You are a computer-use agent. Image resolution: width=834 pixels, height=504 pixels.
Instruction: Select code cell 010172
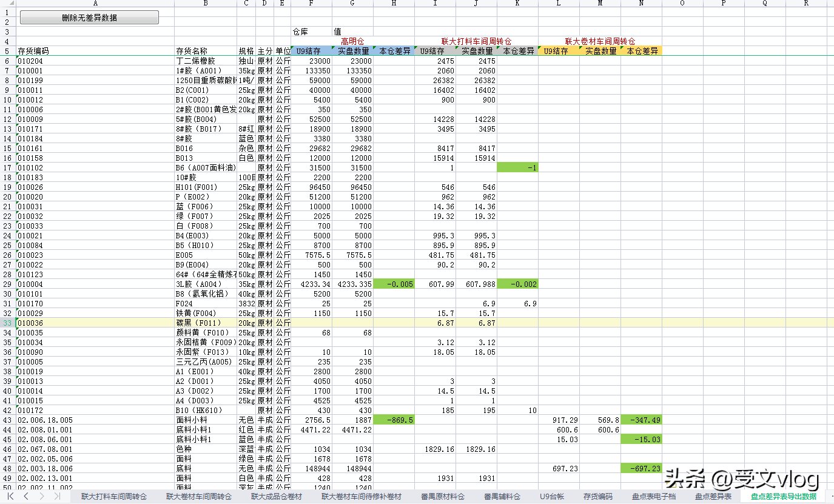click(95, 410)
